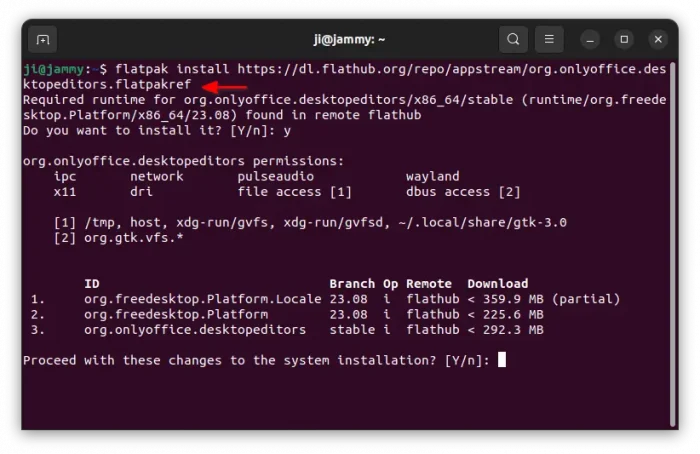Click the terminal cursor block at prompt

click(x=502, y=360)
